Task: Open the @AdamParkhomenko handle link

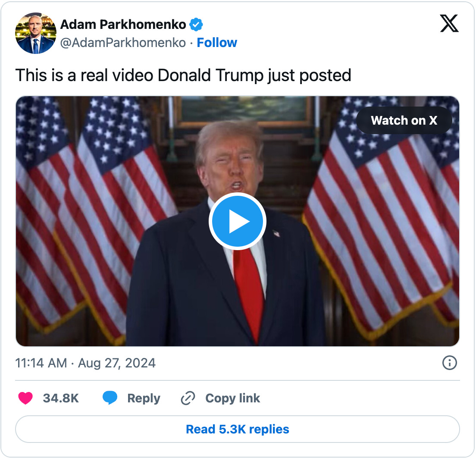Action: (123, 43)
